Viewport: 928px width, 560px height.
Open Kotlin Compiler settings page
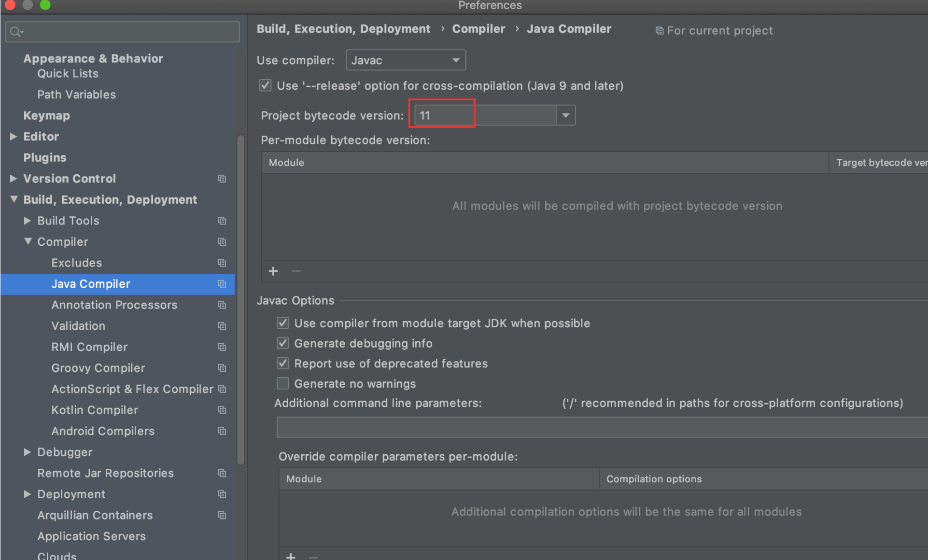click(x=95, y=410)
